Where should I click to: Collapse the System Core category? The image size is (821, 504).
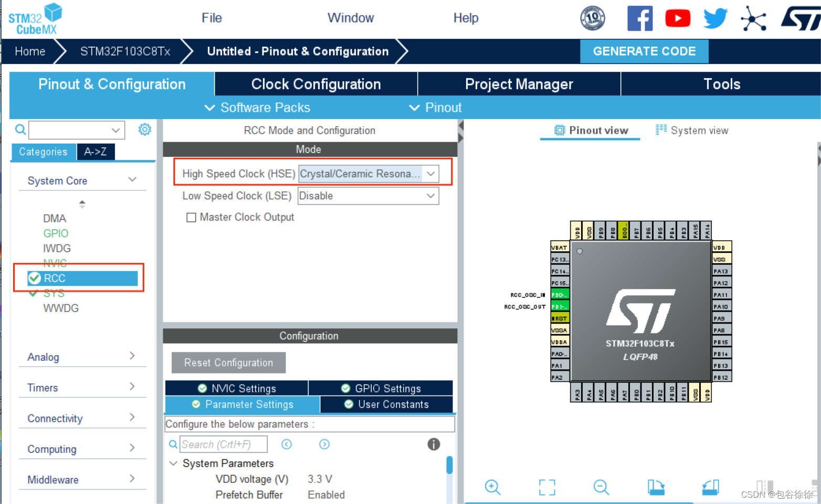point(82,180)
